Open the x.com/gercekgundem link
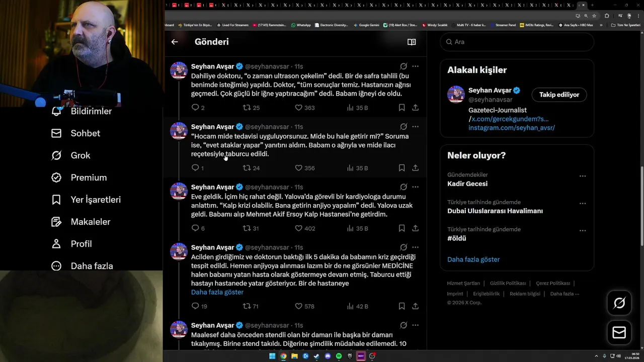The image size is (644, 362). click(x=510, y=119)
